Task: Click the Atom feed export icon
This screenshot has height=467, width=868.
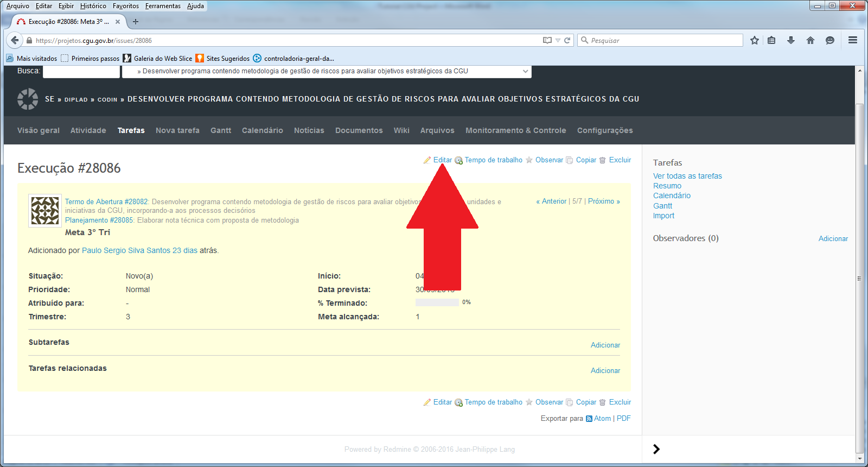Action: tap(589, 419)
